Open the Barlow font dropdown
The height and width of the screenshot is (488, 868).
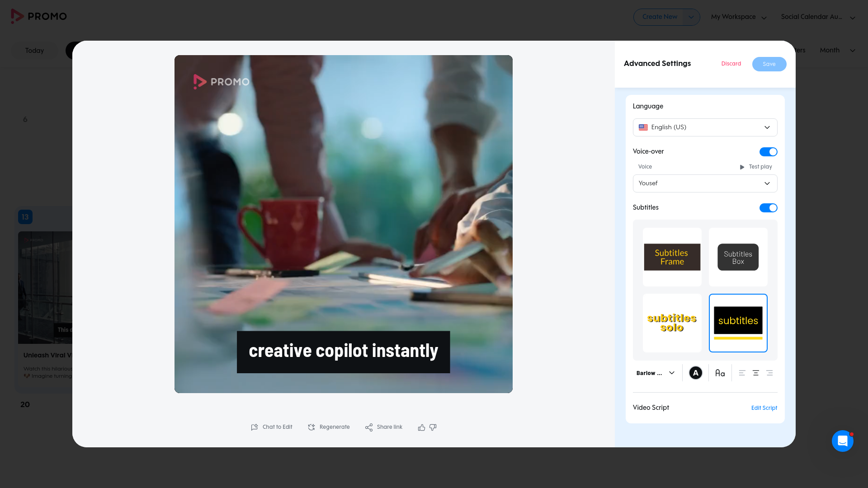656,373
